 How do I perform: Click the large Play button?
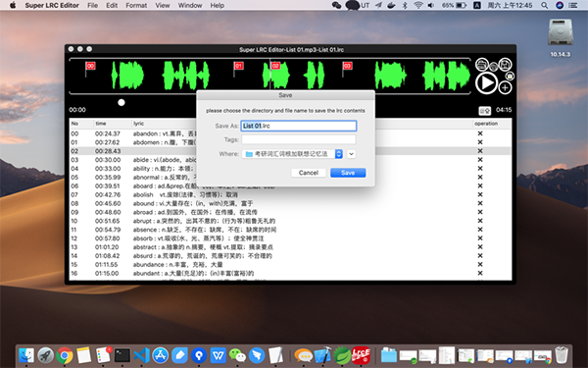[486, 83]
